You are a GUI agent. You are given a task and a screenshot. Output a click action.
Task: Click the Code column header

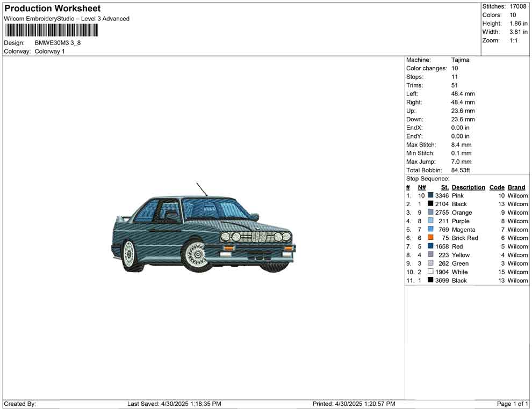(497, 187)
